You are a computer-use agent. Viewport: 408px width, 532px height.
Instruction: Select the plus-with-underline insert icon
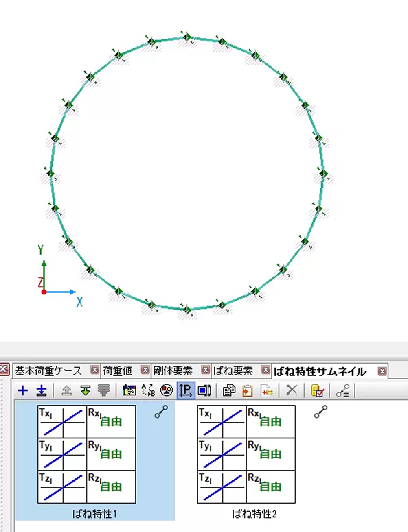click(41, 390)
